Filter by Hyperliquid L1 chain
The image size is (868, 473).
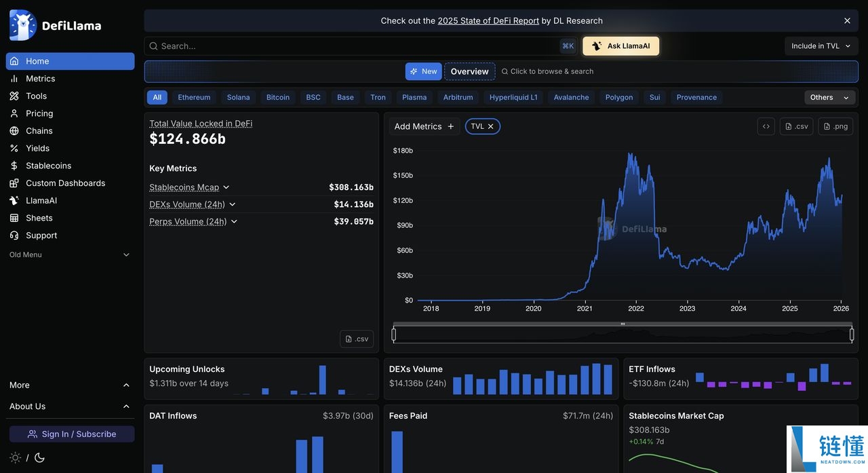pyautogui.click(x=513, y=98)
